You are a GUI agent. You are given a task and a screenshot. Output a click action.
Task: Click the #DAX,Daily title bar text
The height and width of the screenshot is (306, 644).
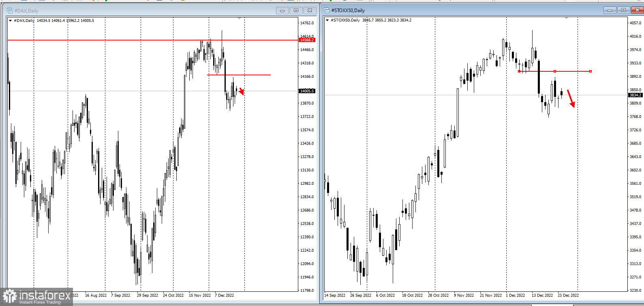point(27,11)
